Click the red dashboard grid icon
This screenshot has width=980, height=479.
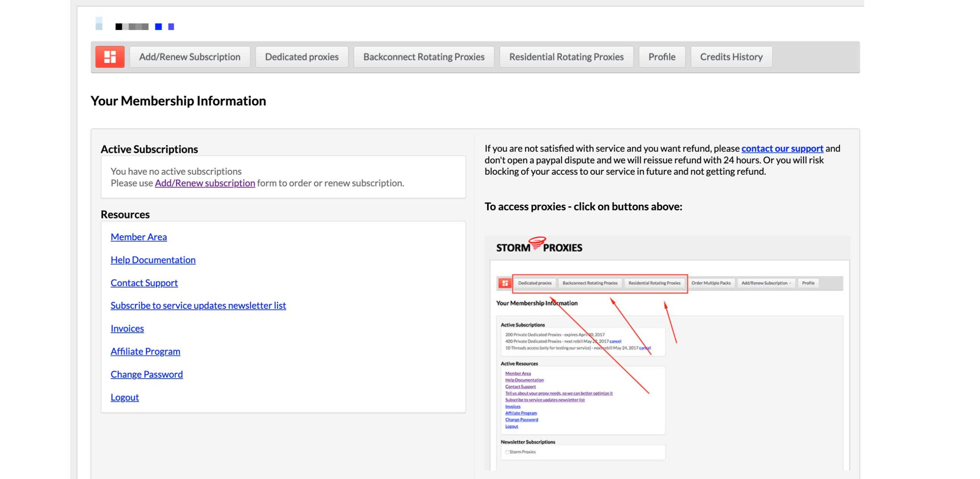tap(109, 57)
